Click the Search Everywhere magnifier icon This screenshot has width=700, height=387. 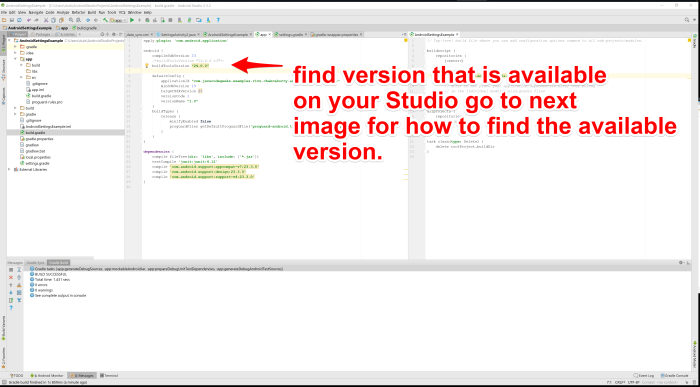click(687, 20)
